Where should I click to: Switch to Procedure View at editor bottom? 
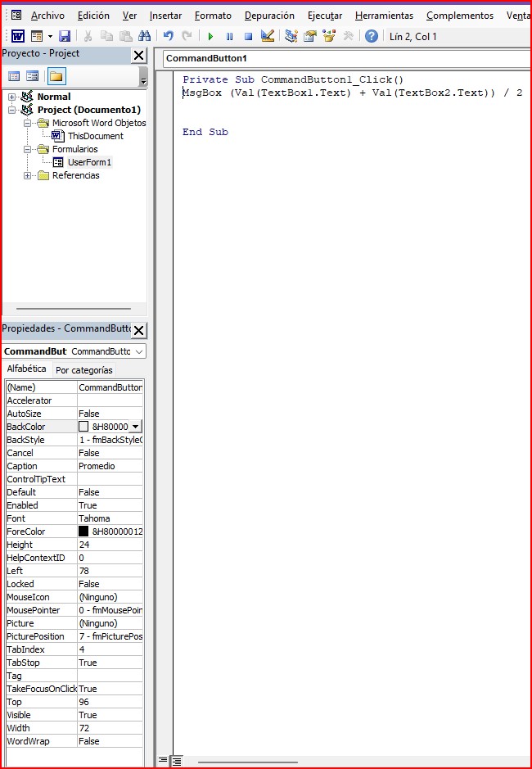tap(163, 761)
